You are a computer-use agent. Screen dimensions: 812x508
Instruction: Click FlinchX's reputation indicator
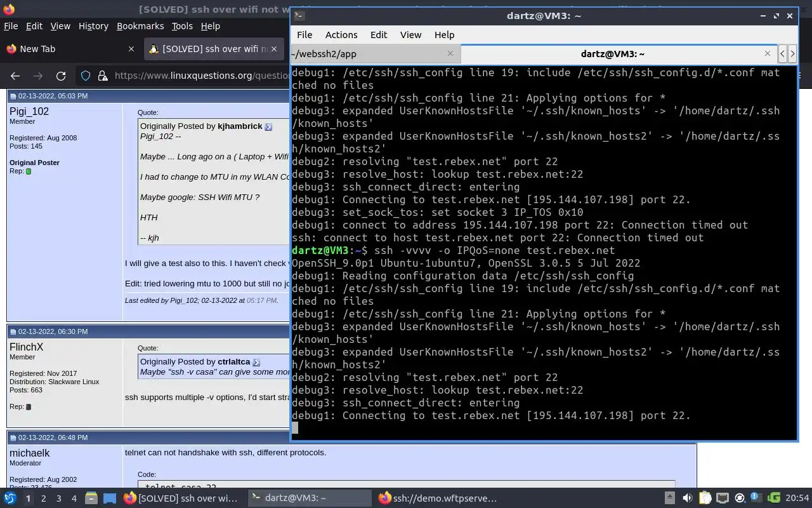pos(28,407)
